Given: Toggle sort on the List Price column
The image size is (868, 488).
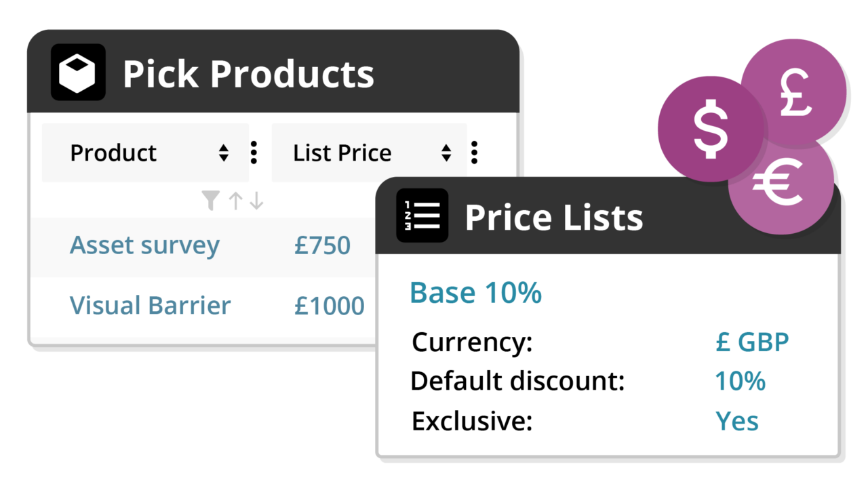Looking at the screenshot, I should pyautogui.click(x=446, y=153).
